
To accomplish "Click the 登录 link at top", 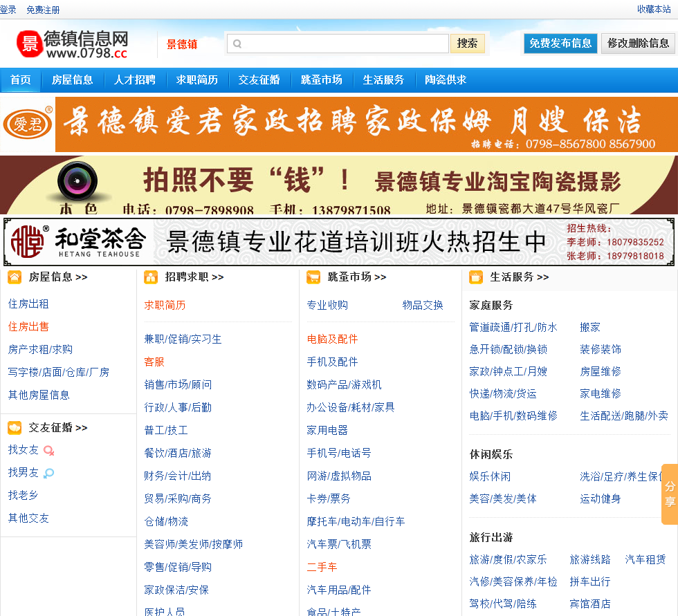I will click(8, 10).
